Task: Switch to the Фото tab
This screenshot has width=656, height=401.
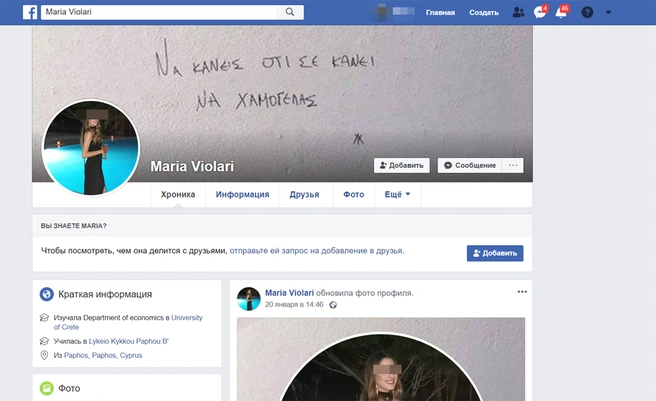Action: [354, 194]
